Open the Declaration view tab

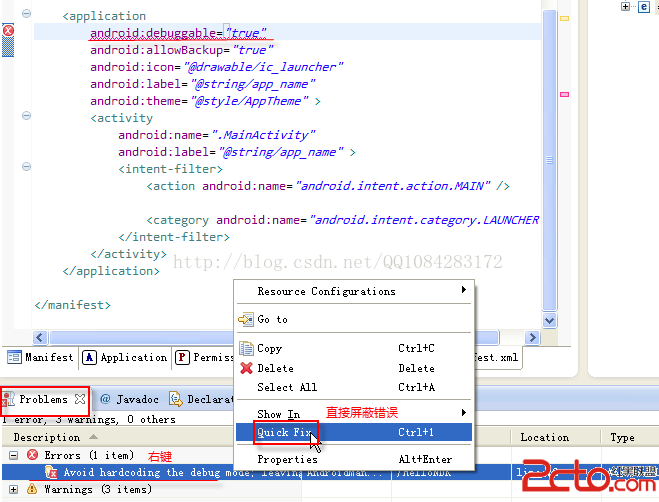pos(202,399)
